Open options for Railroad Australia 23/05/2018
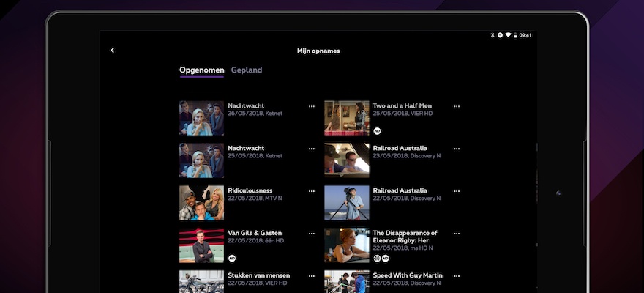This screenshot has width=644, height=293. click(457, 149)
